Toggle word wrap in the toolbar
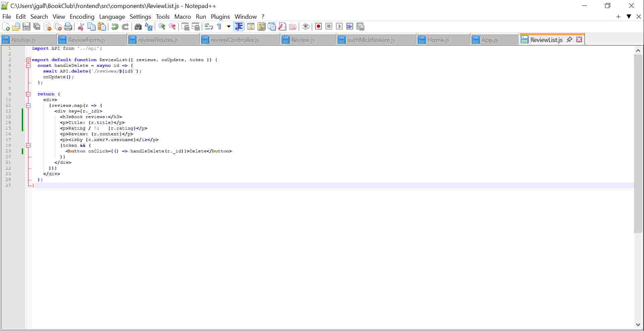This screenshot has height=331, width=644. click(208, 27)
